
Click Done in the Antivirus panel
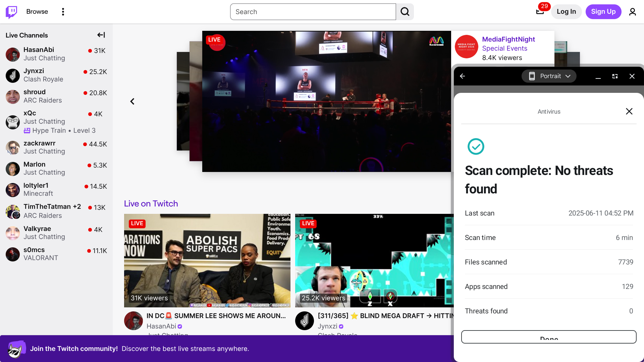point(549,337)
